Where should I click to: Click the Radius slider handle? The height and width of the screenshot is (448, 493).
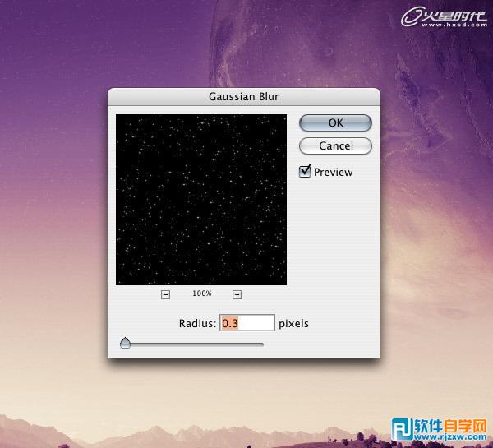[x=125, y=343]
